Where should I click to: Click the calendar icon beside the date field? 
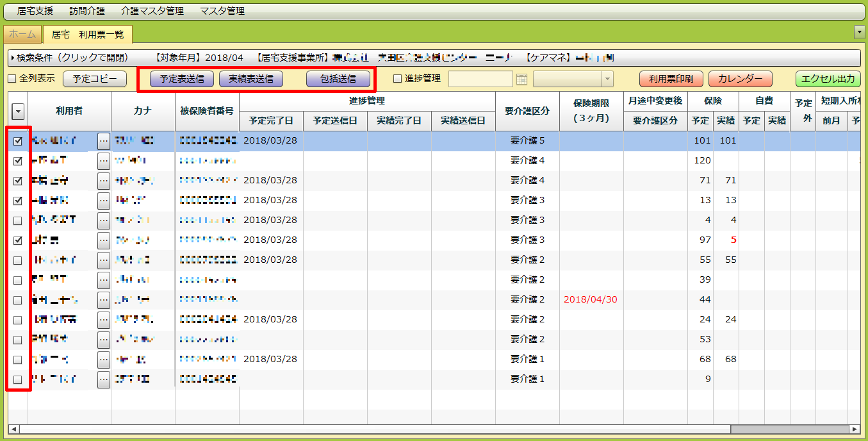coord(521,79)
